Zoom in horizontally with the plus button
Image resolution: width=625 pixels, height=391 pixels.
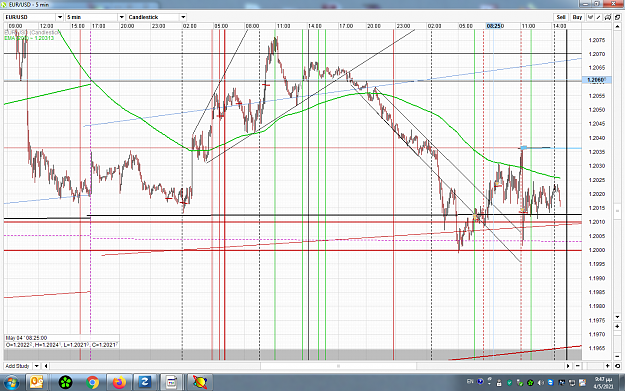607,366
